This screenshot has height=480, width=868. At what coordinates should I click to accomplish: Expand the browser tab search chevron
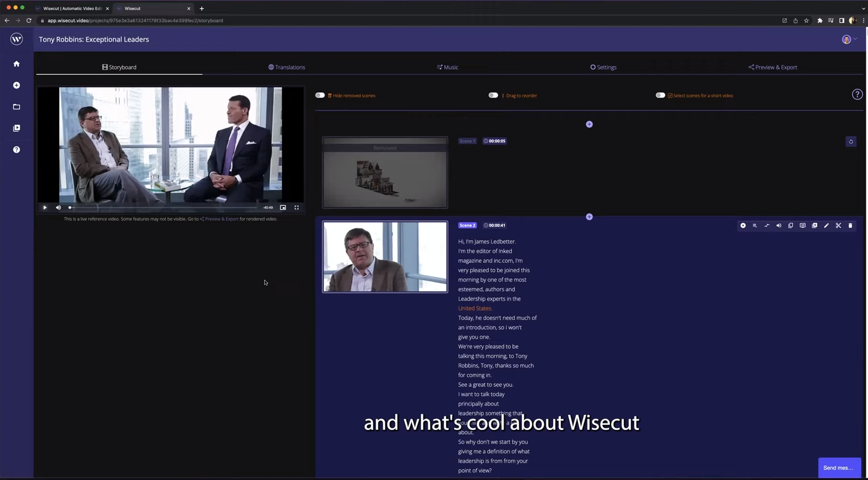coord(863,8)
